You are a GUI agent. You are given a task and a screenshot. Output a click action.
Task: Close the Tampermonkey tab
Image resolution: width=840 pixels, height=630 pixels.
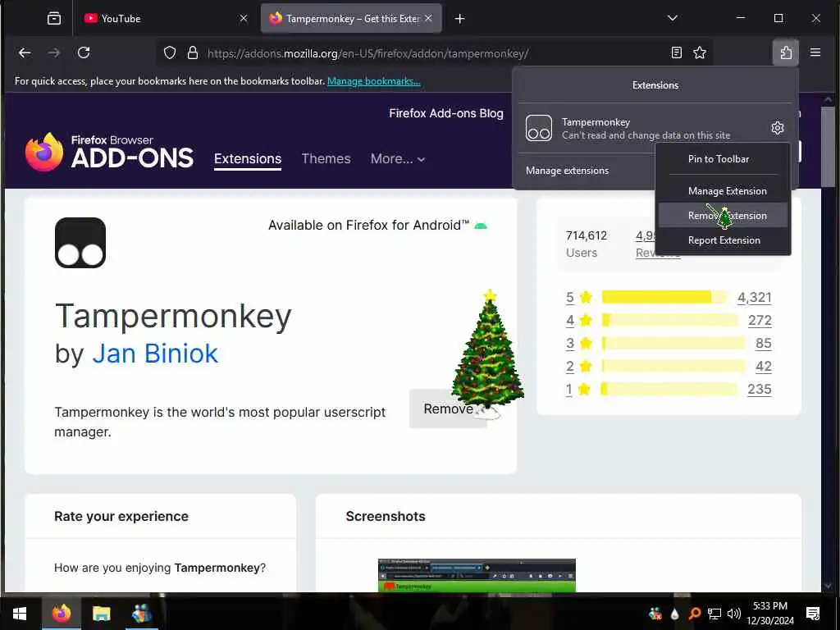(x=428, y=18)
